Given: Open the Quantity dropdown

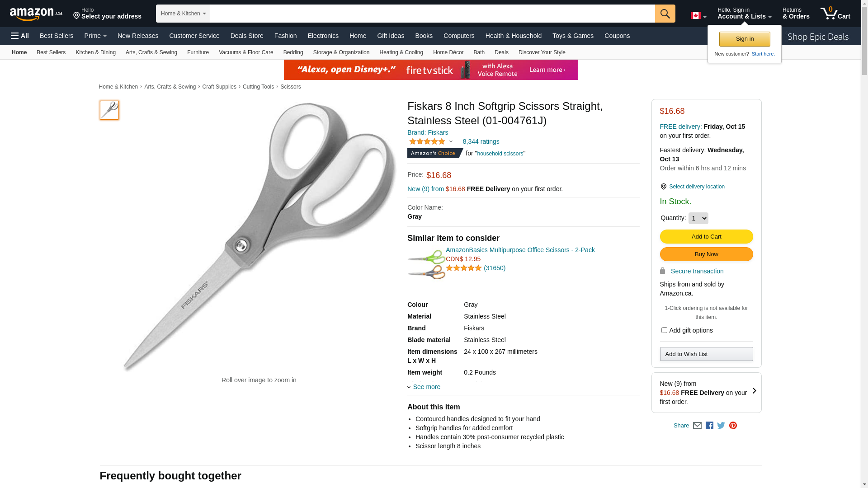Looking at the screenshot, I should point(698,218).
